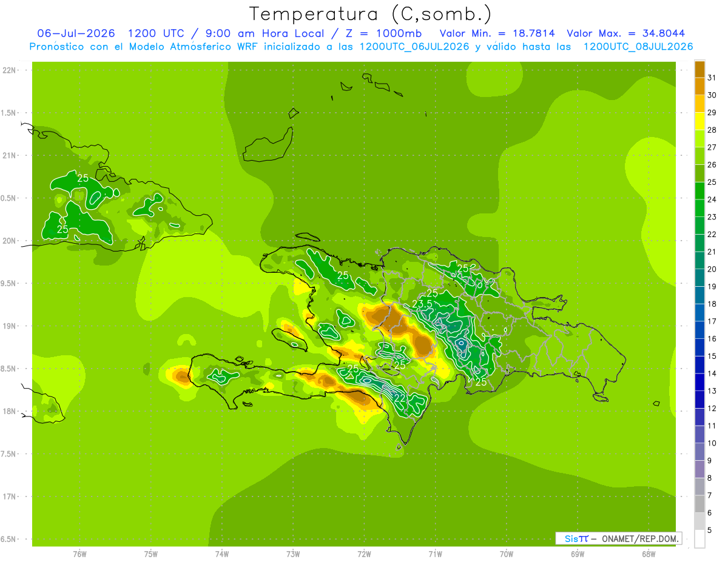The image size is (728, 562).
Task: Click the colorbar swatch between 9 and 10
Action: (x=699, y=452)
